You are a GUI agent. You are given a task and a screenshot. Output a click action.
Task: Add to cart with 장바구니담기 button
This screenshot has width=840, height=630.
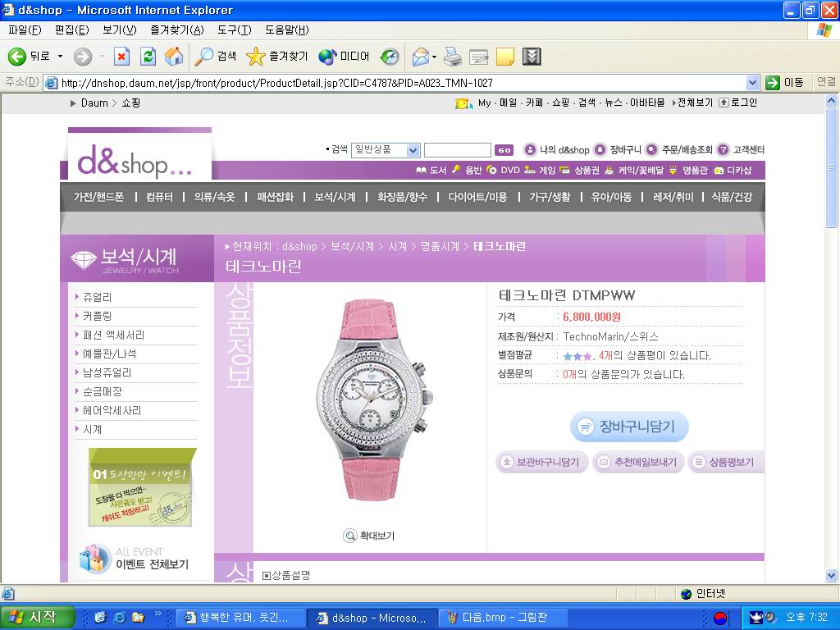[x=629, y=427]
